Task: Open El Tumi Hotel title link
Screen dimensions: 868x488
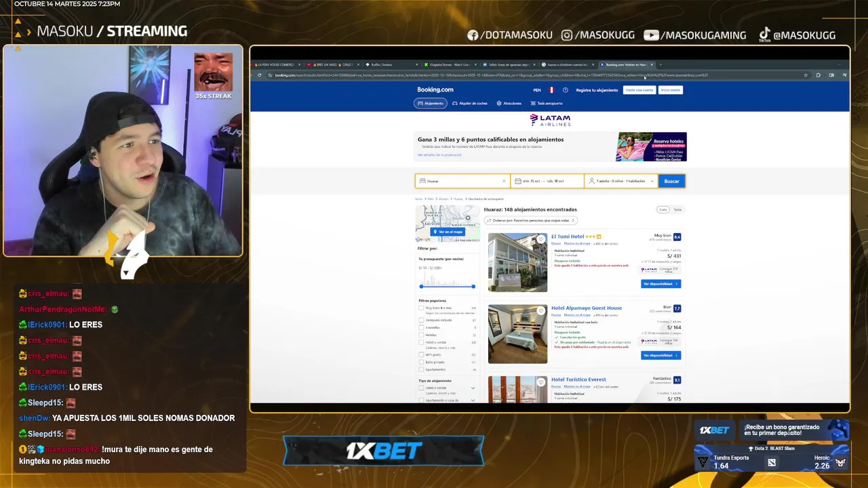Action: tap(568, 237)
